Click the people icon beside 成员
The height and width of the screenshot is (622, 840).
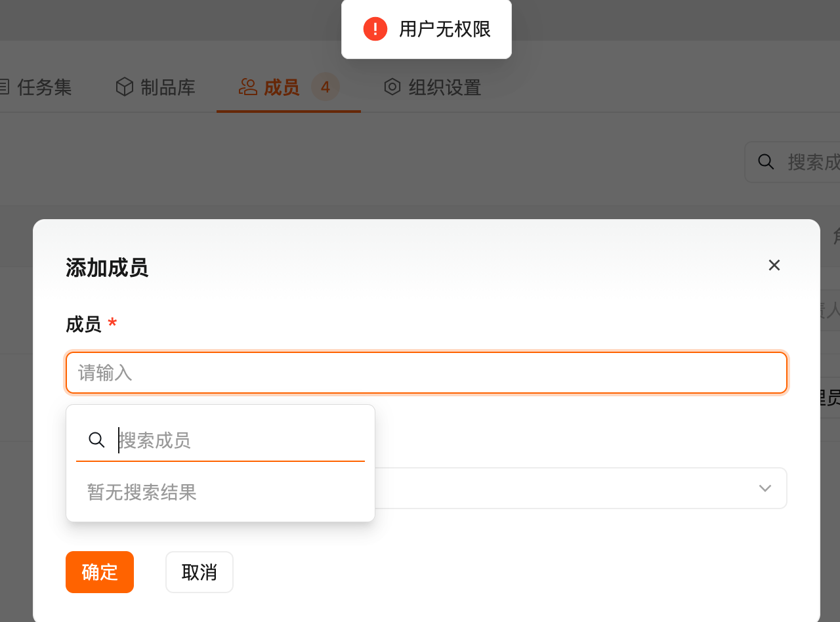coord(247,87)
